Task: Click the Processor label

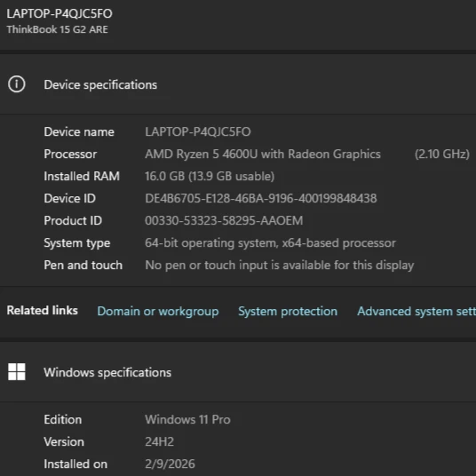Action: (x=70, y=154)
